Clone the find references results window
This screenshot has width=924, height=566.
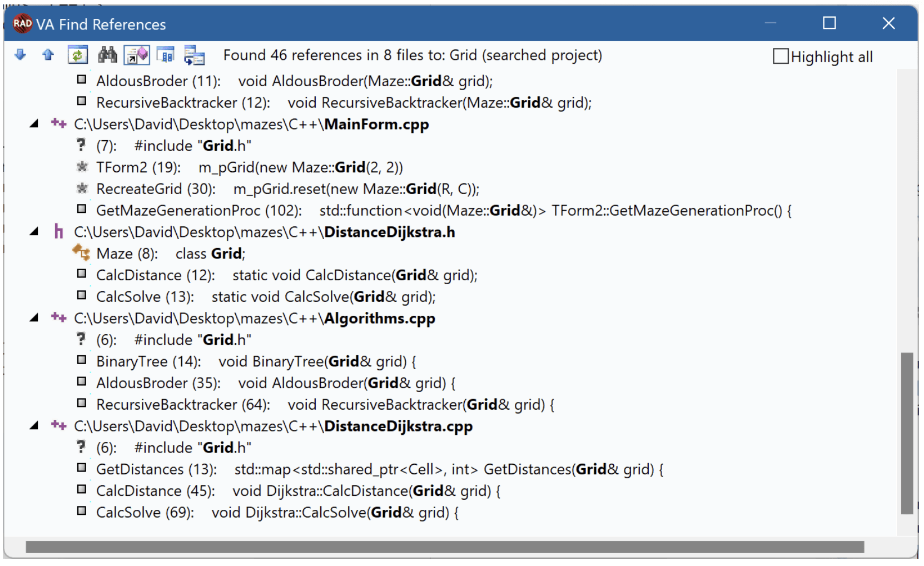195,55
